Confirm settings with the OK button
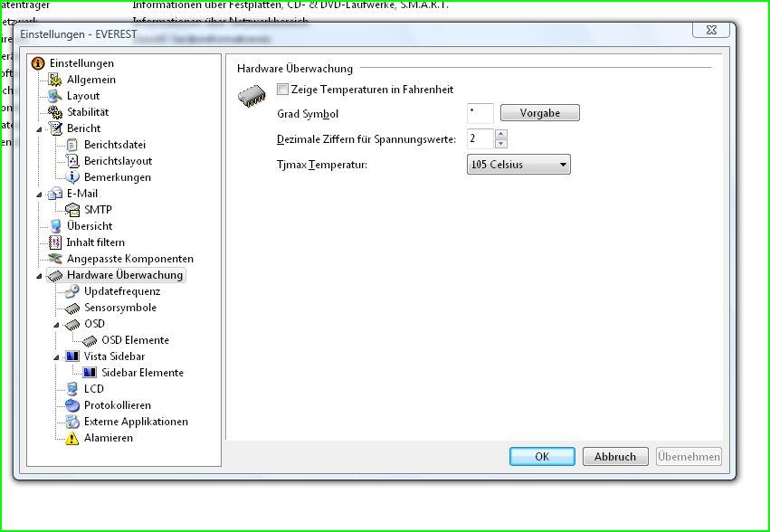Image resolution: width=770 pixels, height=532 pixels. pos(542,456)
